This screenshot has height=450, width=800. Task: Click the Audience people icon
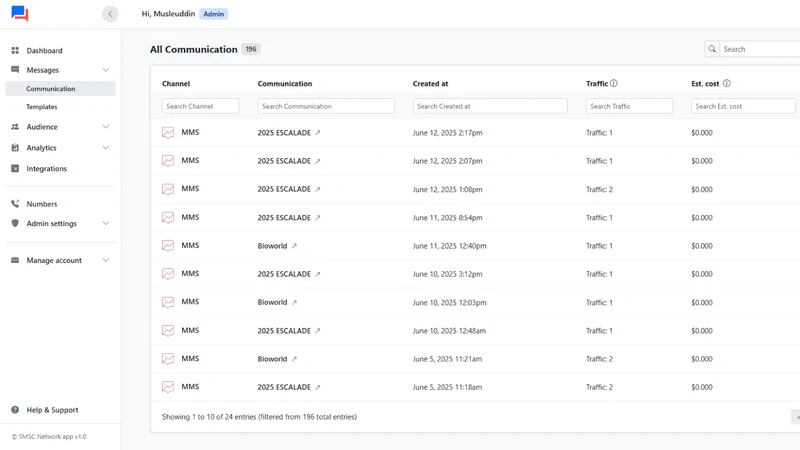15,127
